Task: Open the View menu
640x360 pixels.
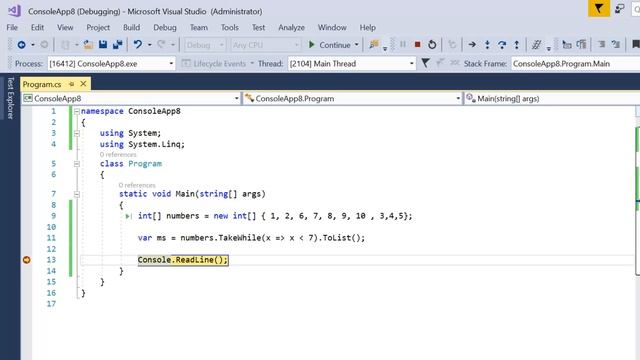Action: [65, 27]
